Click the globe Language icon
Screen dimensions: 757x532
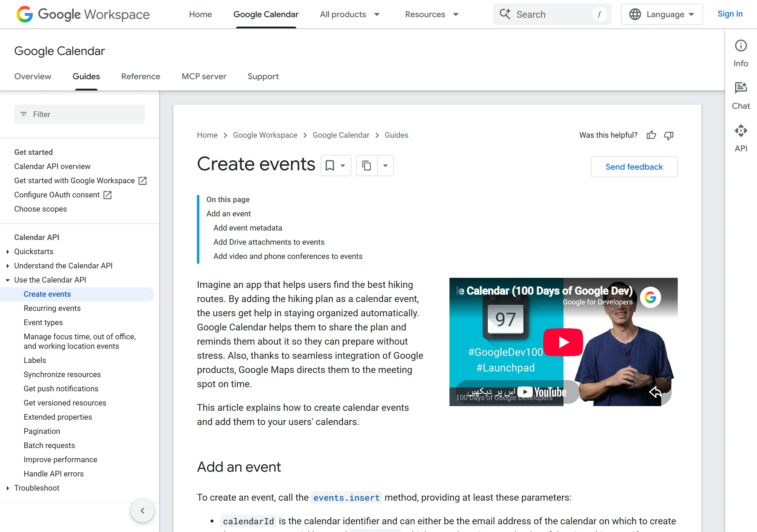point(635,14)
